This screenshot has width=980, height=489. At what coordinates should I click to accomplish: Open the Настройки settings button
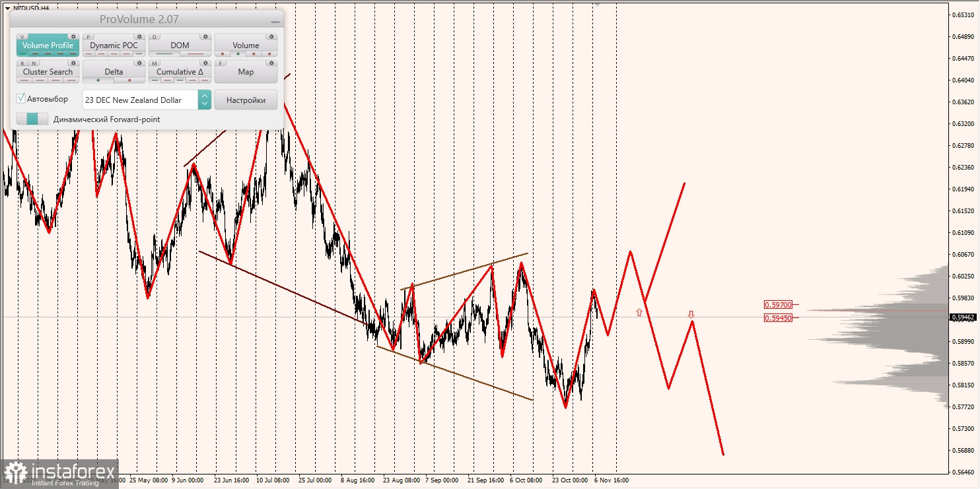246,100
